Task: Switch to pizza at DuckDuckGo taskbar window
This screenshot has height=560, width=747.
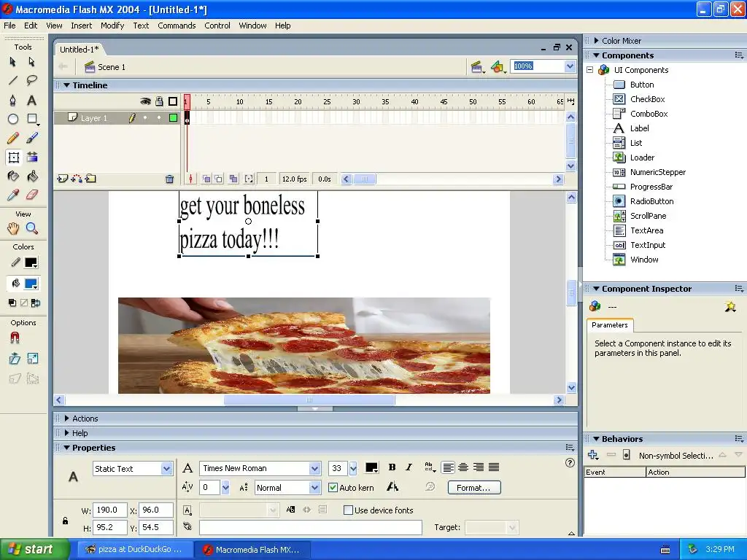Action: pyautogui.click(x=135, y=549)
